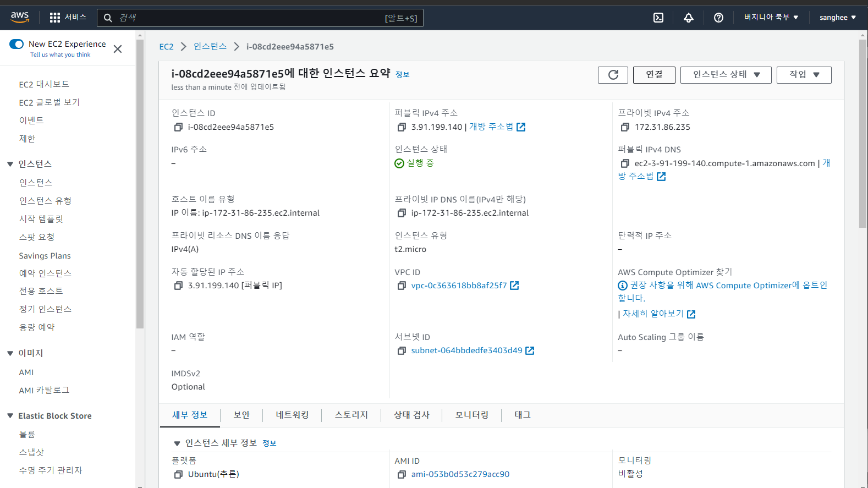Open the instance state dropdown

tap(726, 75)
